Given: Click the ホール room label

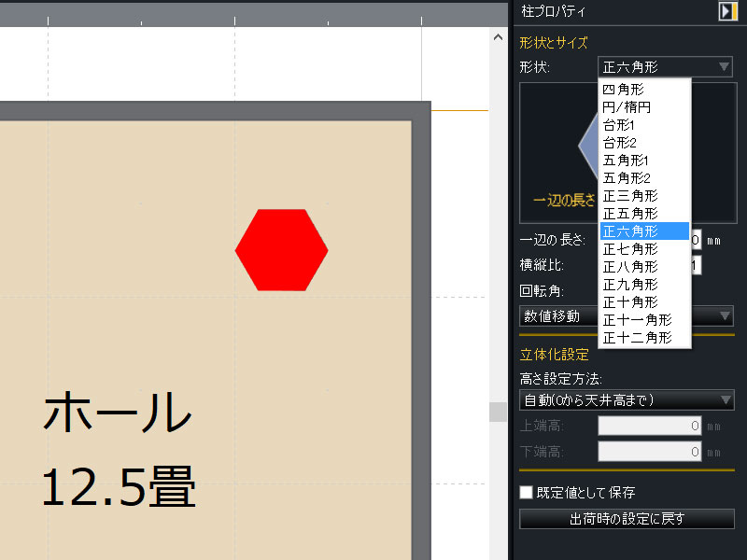Looking at the screenshot, I should tap(117, 413).
